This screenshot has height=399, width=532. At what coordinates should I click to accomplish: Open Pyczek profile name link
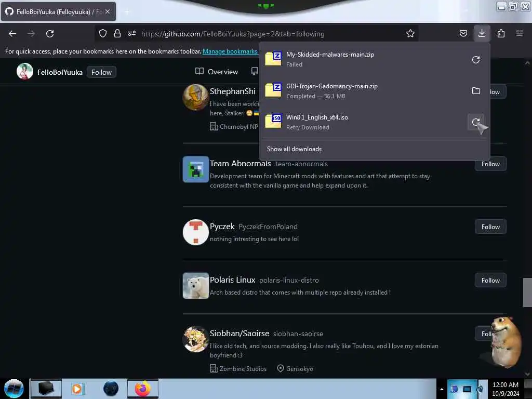click(x=222, y=227)
